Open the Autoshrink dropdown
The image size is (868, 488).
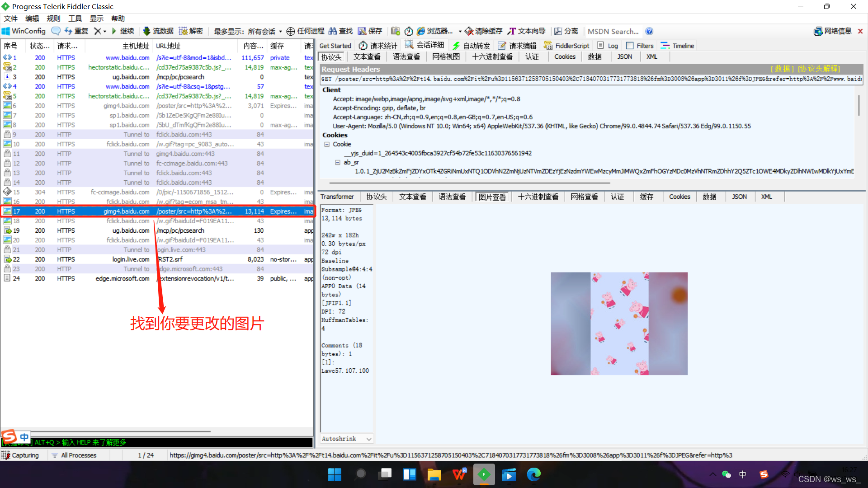point(346,439)
